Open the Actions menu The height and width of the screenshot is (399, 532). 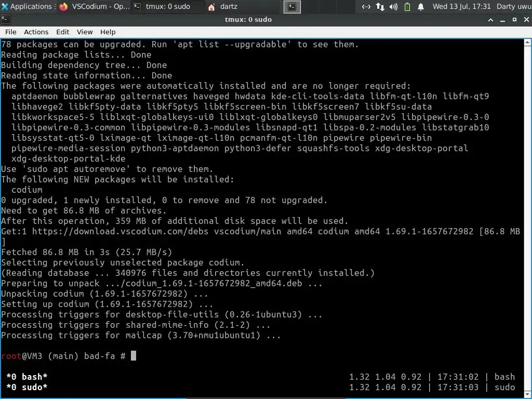tap(36, 32)
